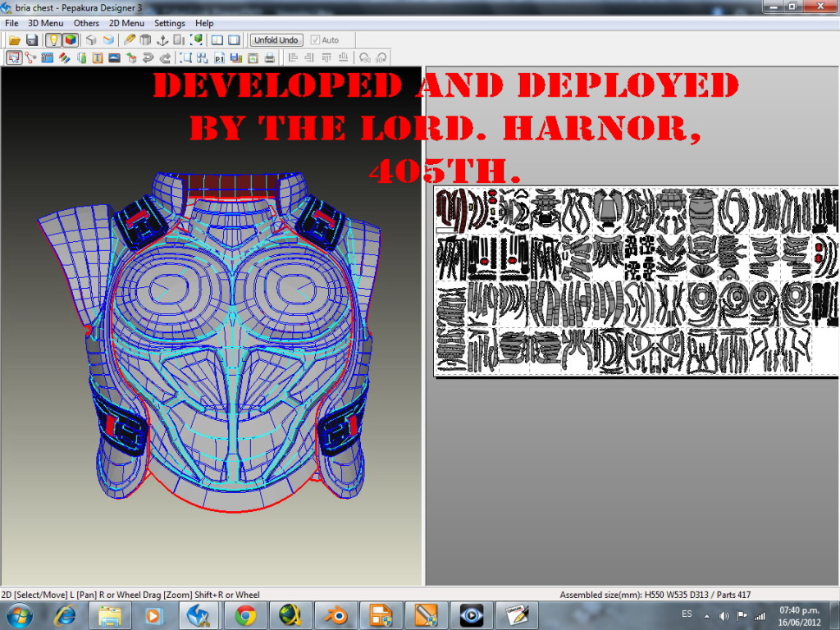Click the Pepakura Designer taskbar button
The width and height of the screenshot is (840, 630).
coord(199,615)
